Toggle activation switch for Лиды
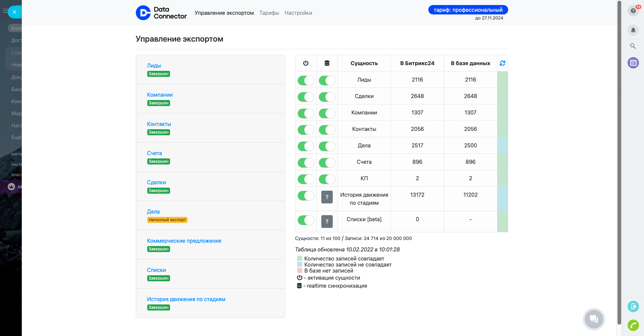The height and width of the screenshot is (336, 644). click(x=306, y=81)
